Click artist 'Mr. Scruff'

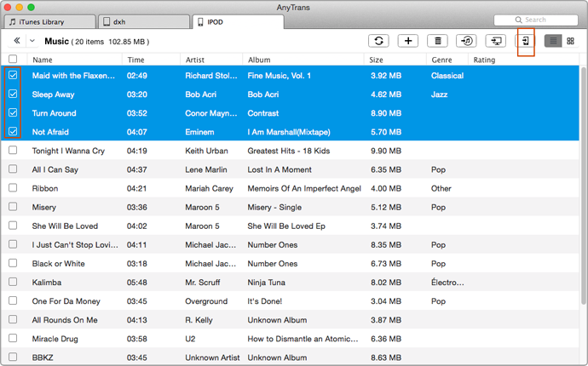pyautogui.click(x=203, y=282)
